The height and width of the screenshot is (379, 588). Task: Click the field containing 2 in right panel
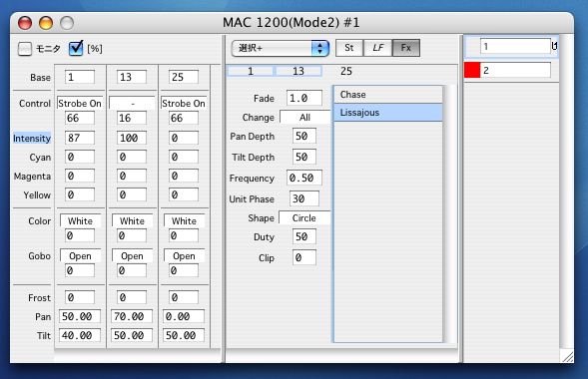[515, 70]
